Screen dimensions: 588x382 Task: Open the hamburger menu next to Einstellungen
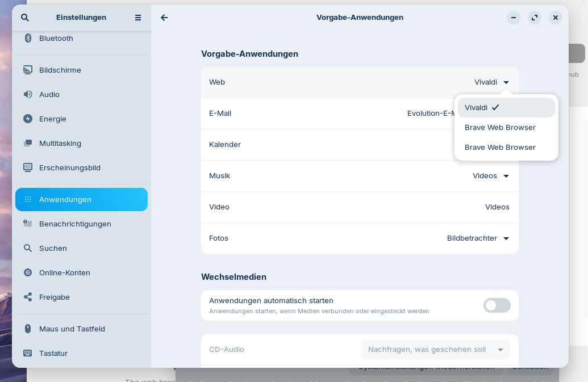click(x=138, y=18)
